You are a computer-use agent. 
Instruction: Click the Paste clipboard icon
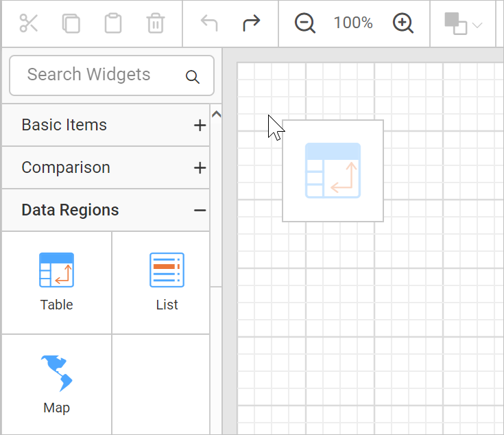click(x=113, y=23)
